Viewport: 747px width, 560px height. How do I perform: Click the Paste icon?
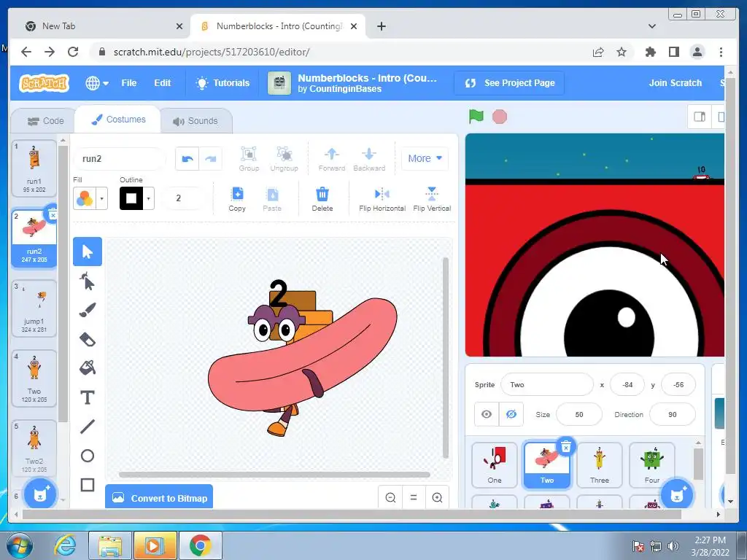pyautogui.click(x=272, y=198)
